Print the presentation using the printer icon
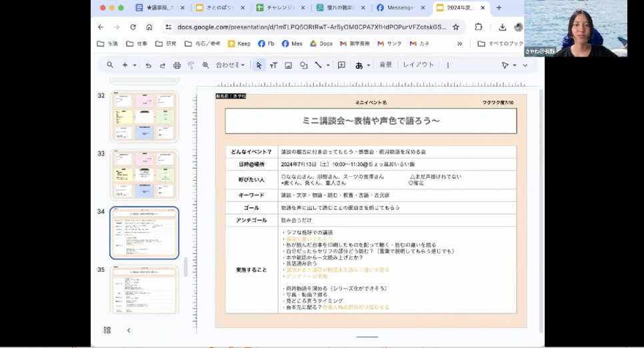Screen dimensions: 644x348 pyautogui.click(x=177, y=65)
